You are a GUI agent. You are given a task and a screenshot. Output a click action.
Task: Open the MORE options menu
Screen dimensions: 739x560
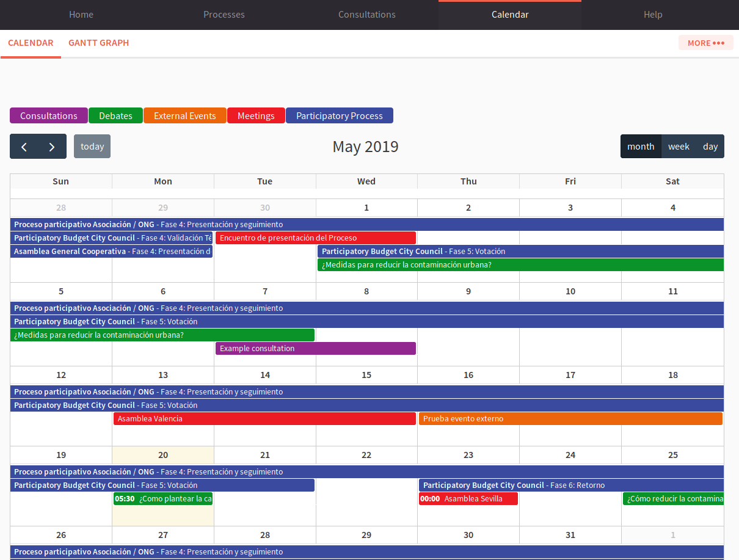[x=705, y=42]
